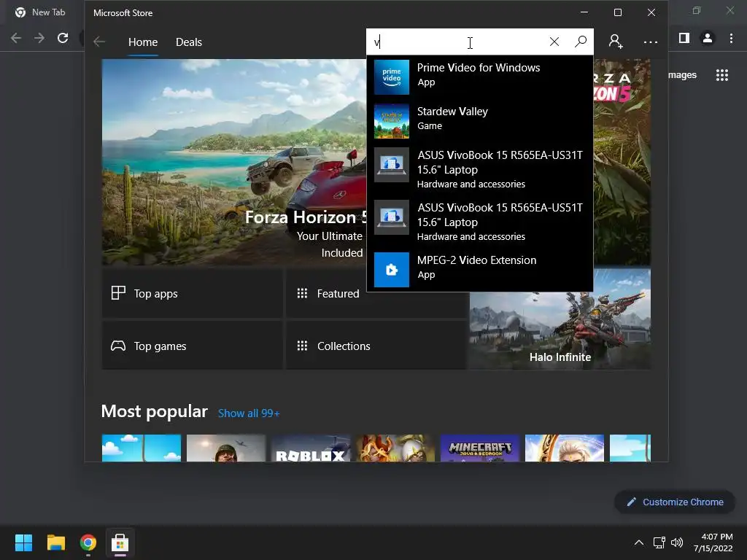747x560 pixels.
Task: Open the volume tray icon
Action: click(x=677, y=542)
